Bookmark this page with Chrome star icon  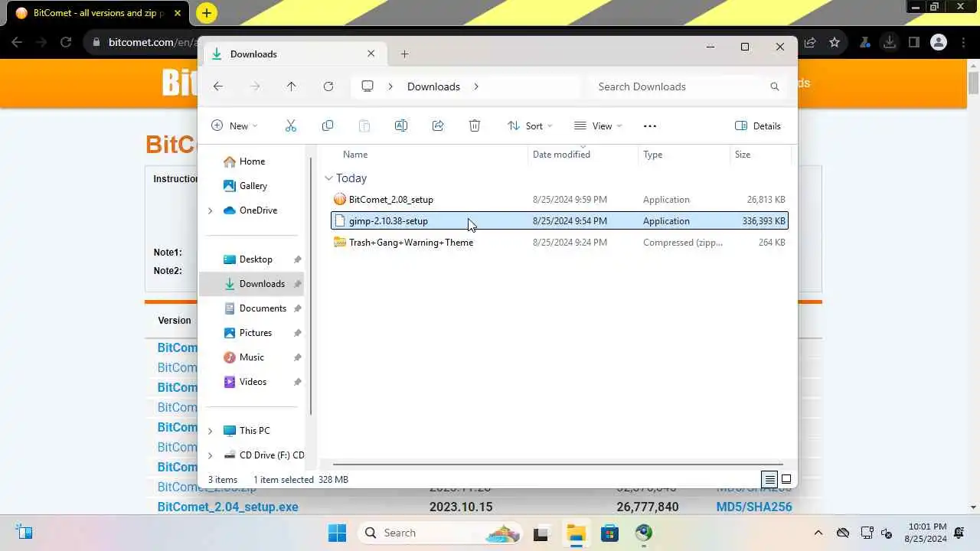[x=835, y=43]
